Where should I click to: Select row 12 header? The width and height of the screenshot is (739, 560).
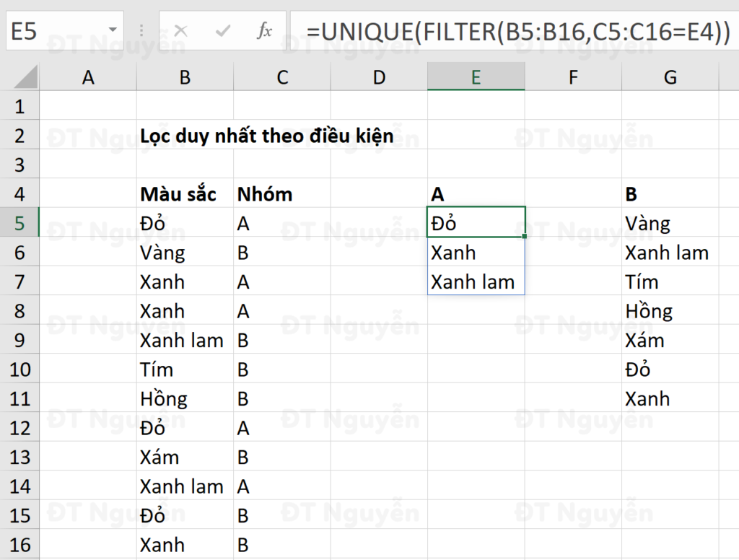19,427
